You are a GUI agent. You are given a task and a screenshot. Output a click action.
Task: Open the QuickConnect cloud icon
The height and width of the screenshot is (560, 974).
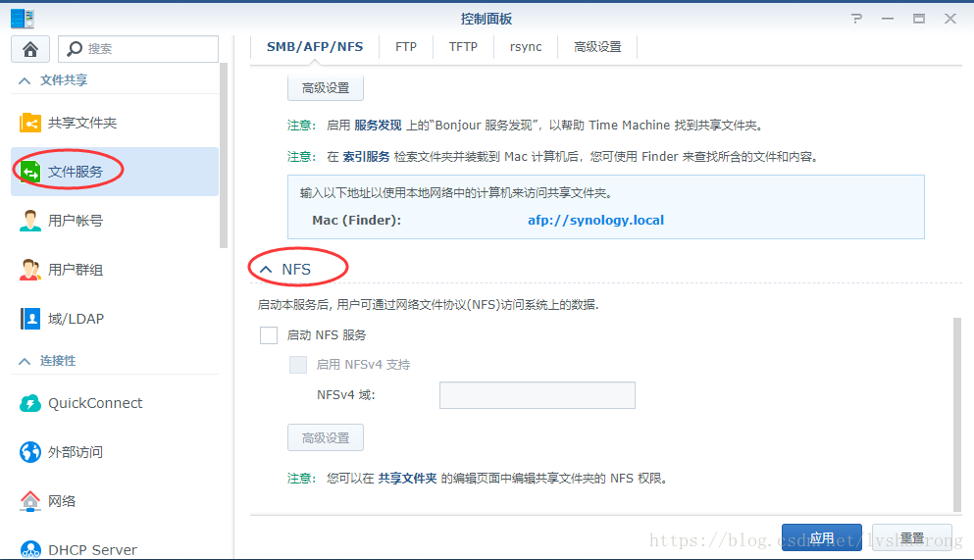click(x=29, y=403)
